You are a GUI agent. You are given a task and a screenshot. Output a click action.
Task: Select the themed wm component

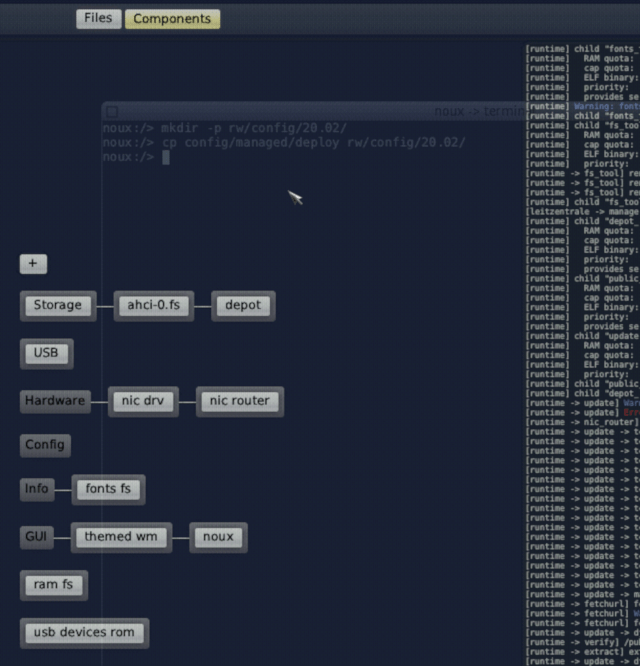121,537
